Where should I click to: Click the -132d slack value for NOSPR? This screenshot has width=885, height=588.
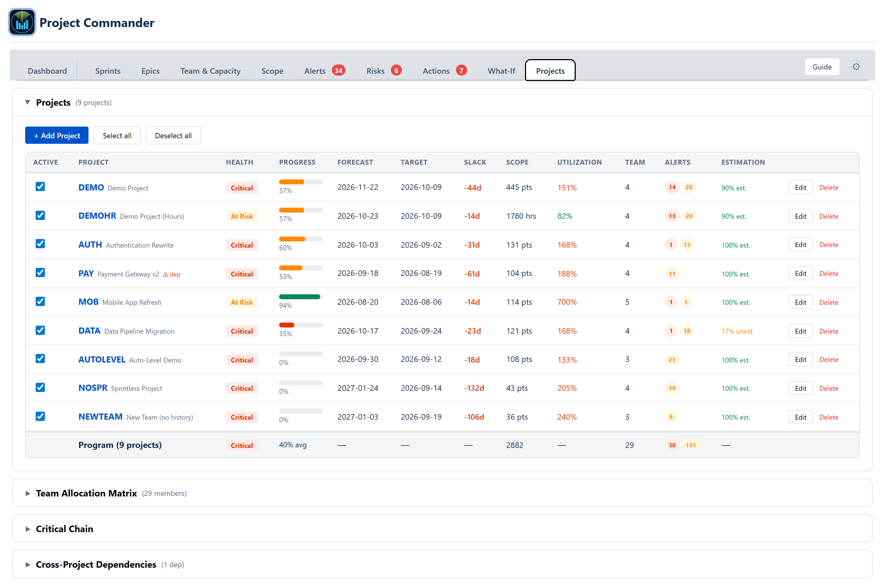[x=474, y=388]
